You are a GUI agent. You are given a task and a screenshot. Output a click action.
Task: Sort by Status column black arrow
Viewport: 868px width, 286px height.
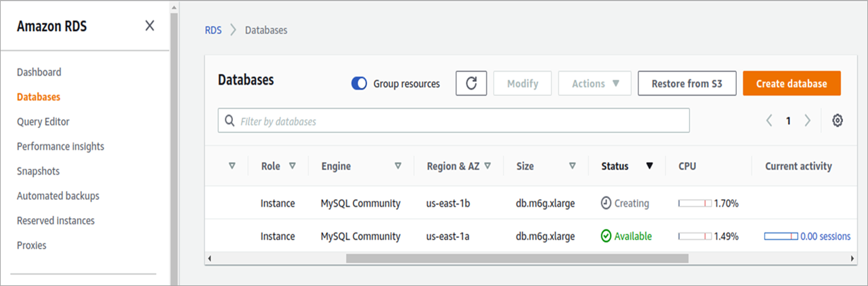(x=649, y=166)
